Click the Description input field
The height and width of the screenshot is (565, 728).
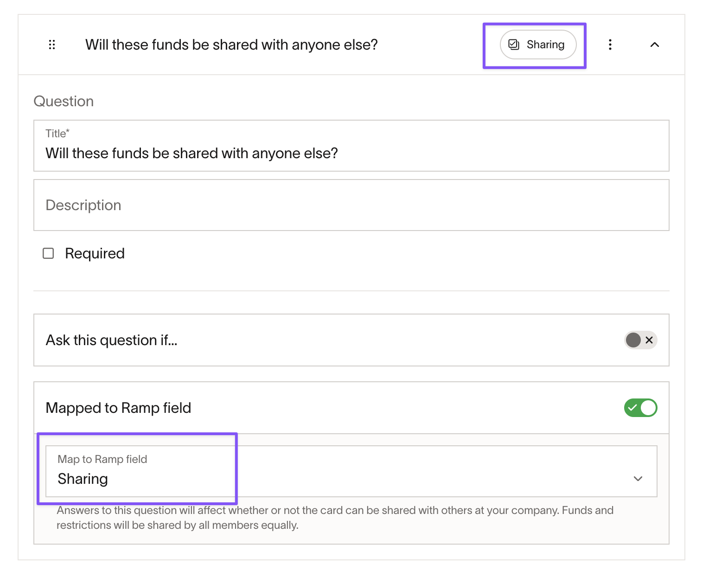click(x=351, y=205)
